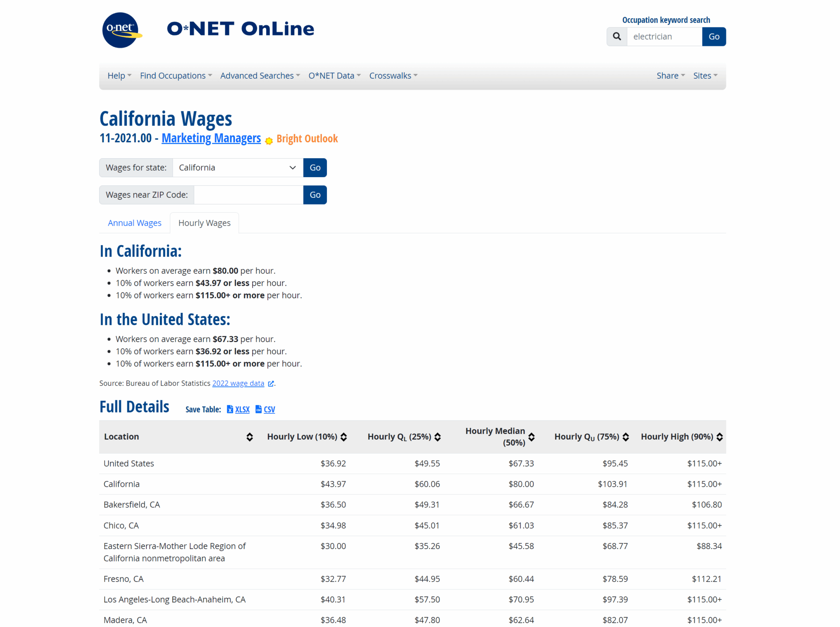Sort by Hourly High (90%) arrows

(719, 437)
